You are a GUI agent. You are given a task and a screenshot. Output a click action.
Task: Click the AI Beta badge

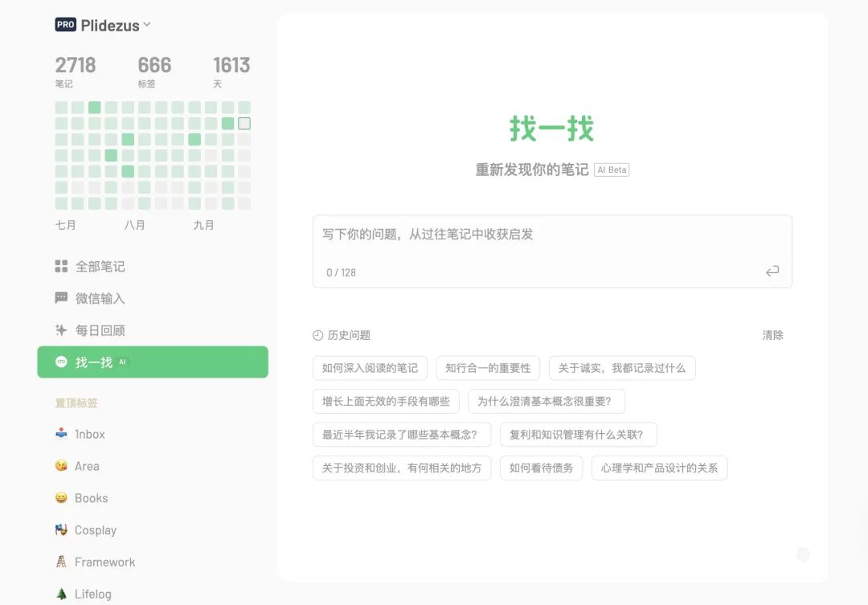(x=612, y=170)
